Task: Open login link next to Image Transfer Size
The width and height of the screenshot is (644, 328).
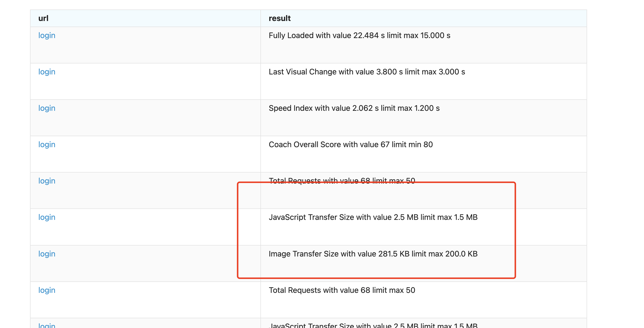Action: click(47, 254)
